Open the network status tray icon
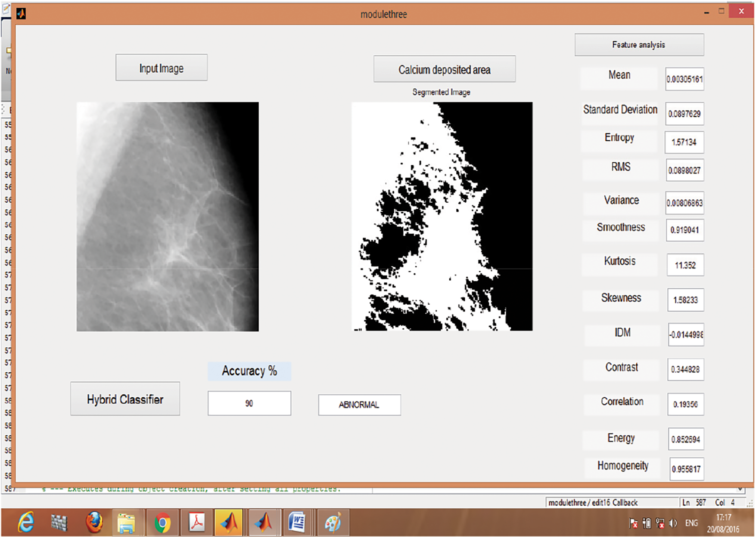This screenshot has height=538, width=756. coord(660,523)
